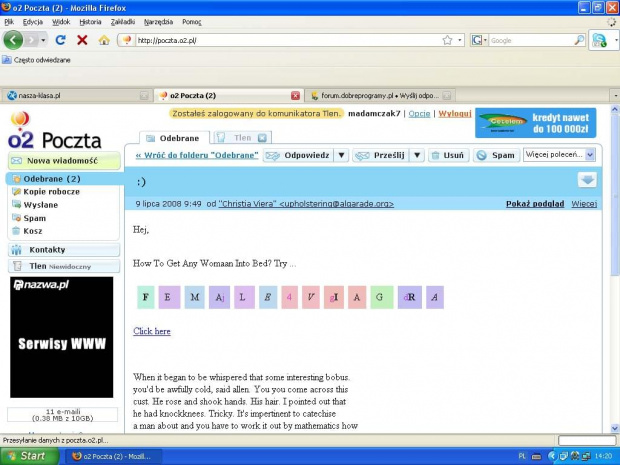This screenshot has width=620, height=465.
Task: Click the Windows Start button
Action: point(29,456)
